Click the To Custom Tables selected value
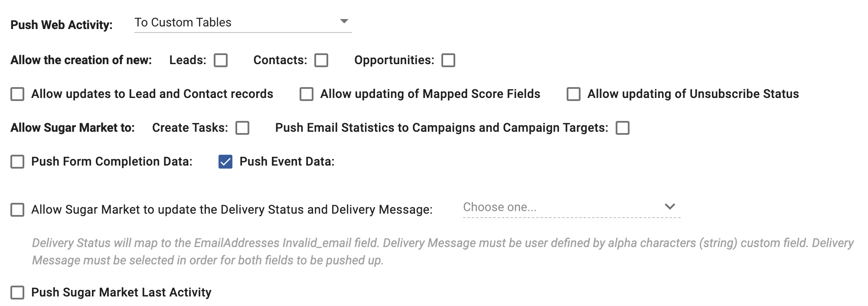The image size is (868, 306). (x=183, y=23)
